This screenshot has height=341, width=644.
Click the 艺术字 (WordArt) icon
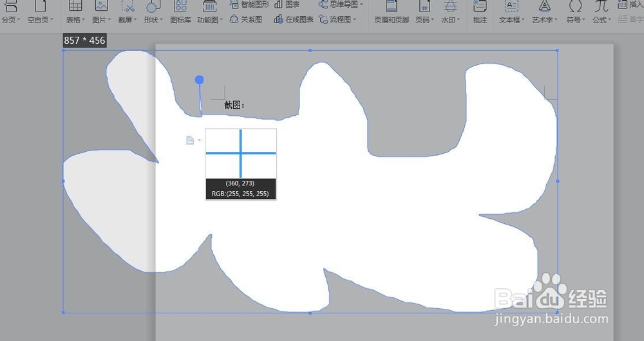545,6
